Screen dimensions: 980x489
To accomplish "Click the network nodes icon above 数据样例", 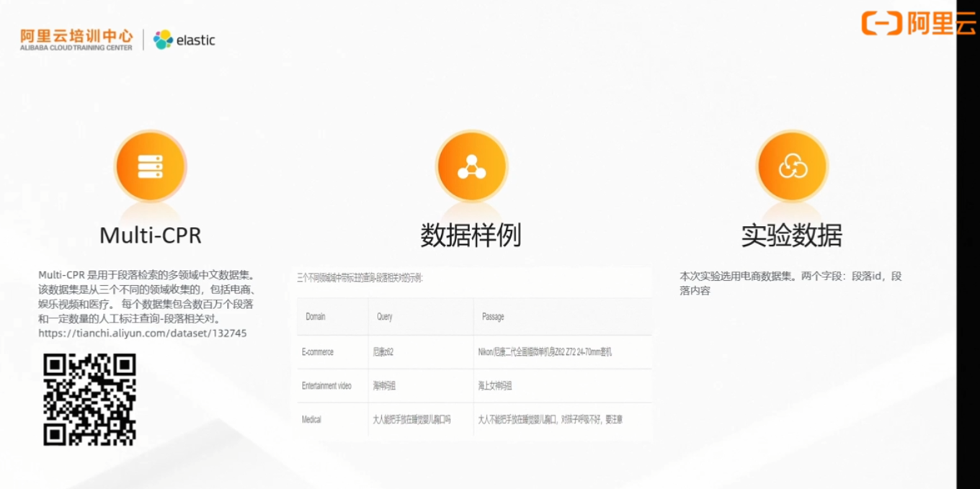I will (471, 166).
